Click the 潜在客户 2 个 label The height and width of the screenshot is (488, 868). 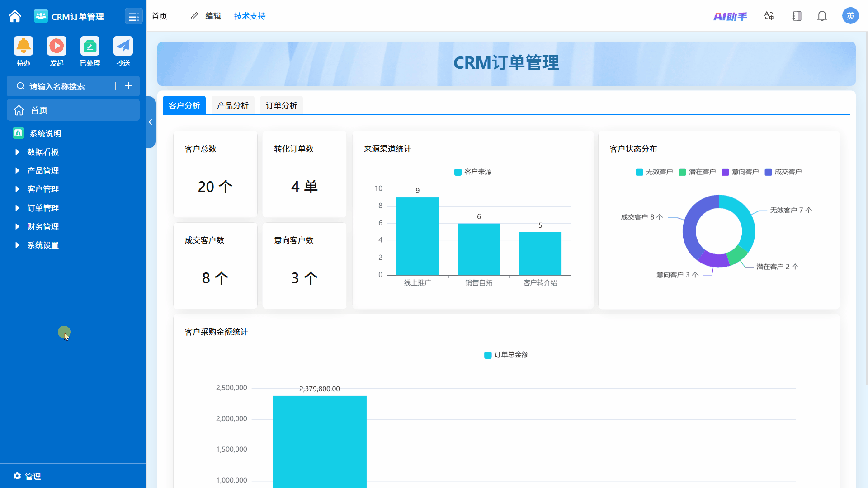tap(778, 267)
